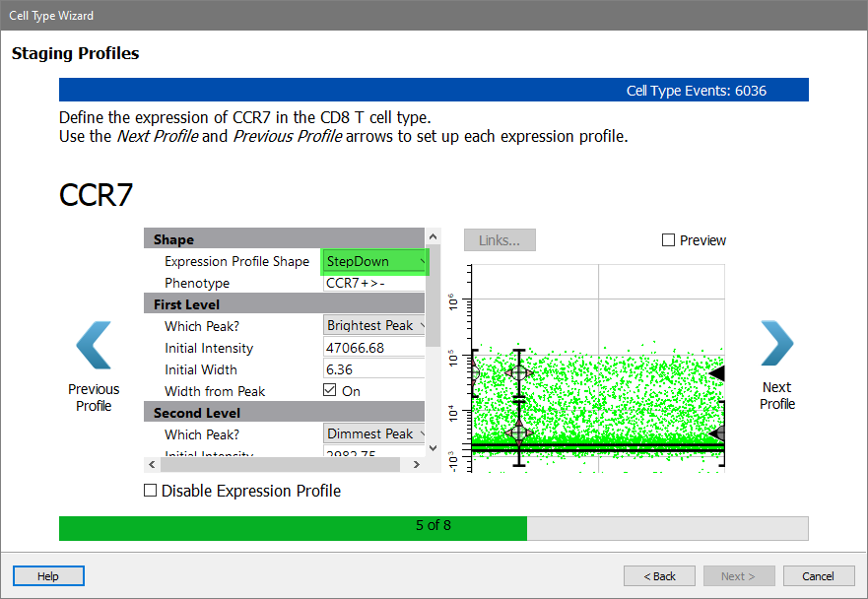Click the Initial Width field showing 6.36
Screen dimensions: 868x599
pos(373,369)
